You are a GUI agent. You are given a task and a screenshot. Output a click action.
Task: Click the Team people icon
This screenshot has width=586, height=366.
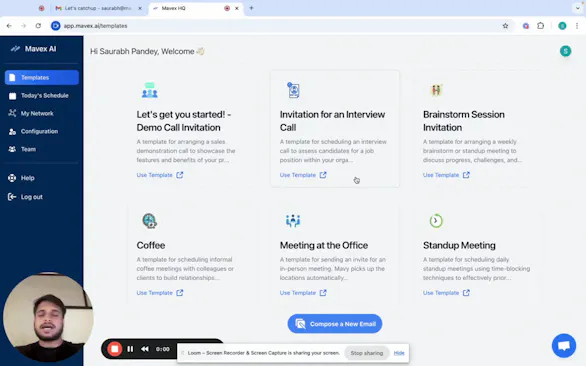pyautogui.click(x=12, y=149)
